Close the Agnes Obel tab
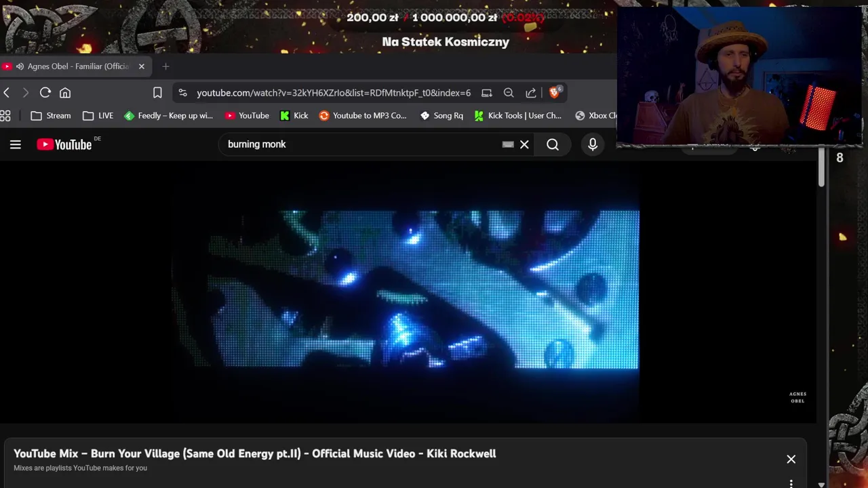Viewport: 868px width, 488px height. [x=141, y=66]
